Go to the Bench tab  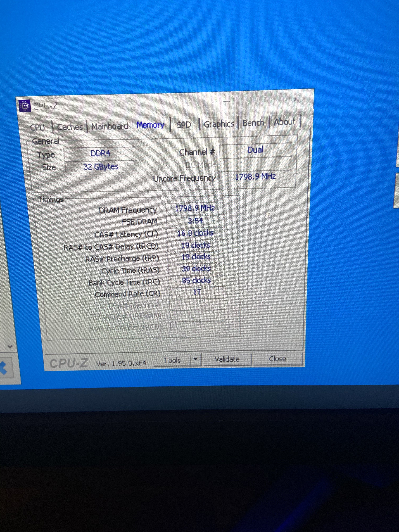(253, 123)
